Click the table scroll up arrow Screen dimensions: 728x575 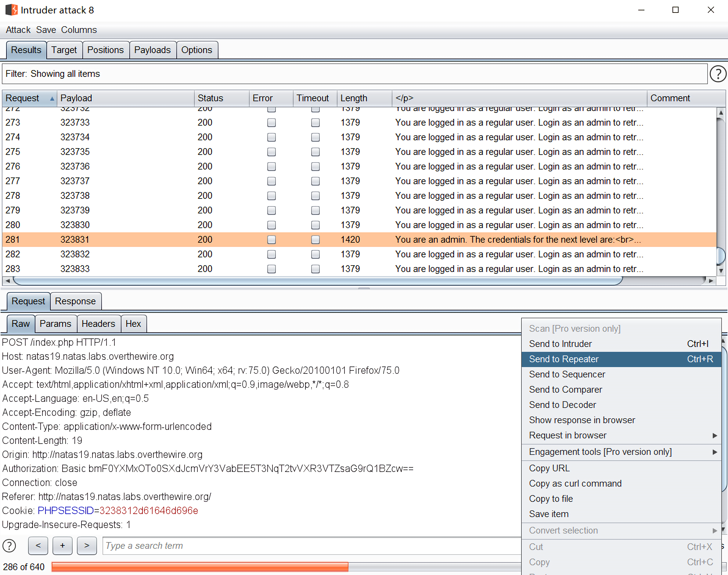[721, 113]
